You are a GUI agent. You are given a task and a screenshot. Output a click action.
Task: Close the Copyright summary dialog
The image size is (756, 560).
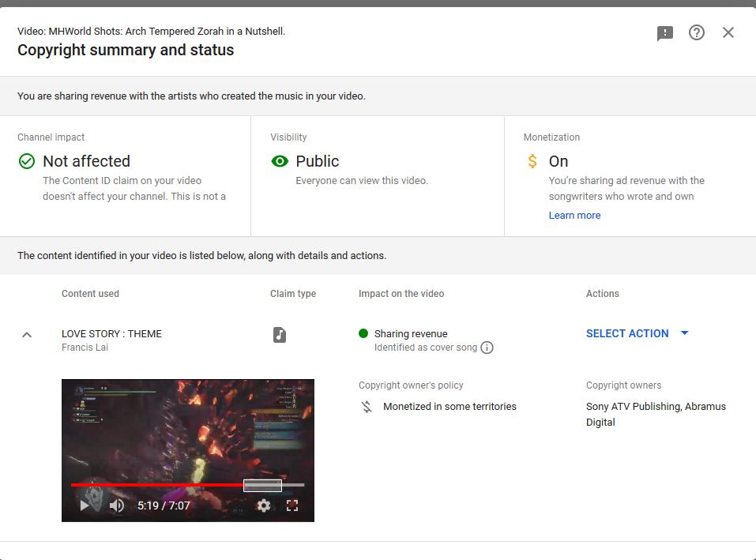pyautogui.click(x=728, y=32)
